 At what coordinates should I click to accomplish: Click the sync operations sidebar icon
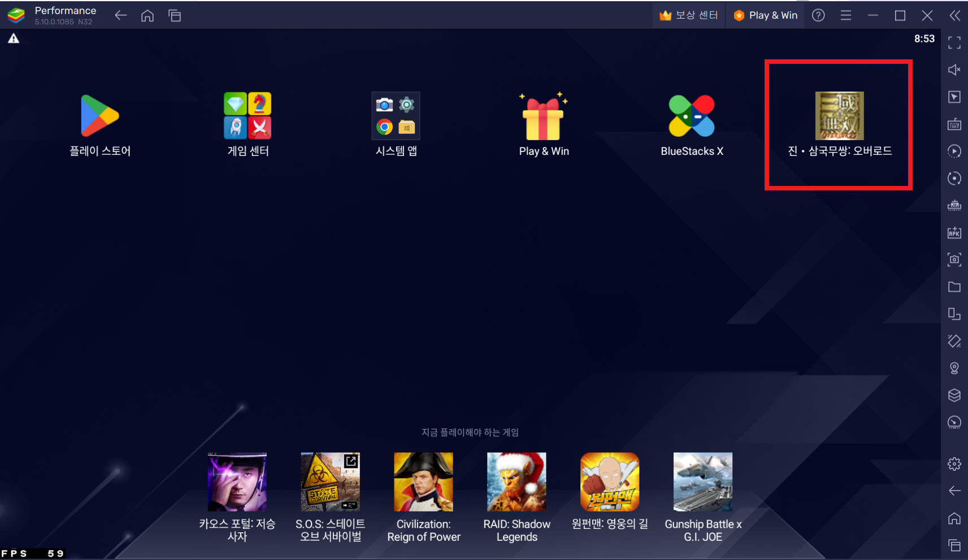click(x=954, y=178)
